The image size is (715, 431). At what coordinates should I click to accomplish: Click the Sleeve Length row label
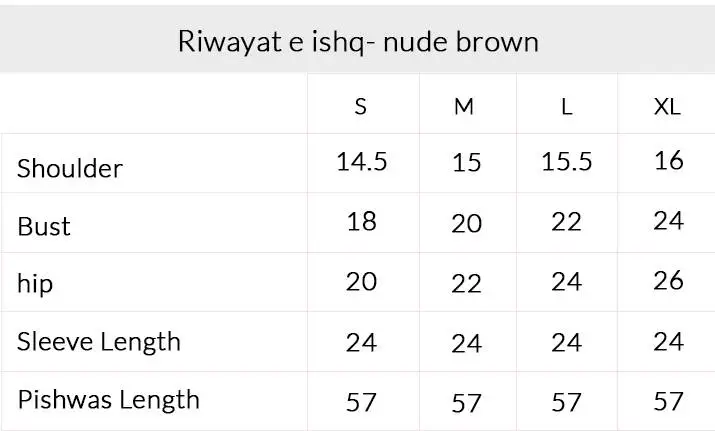(x=99, y=342)
